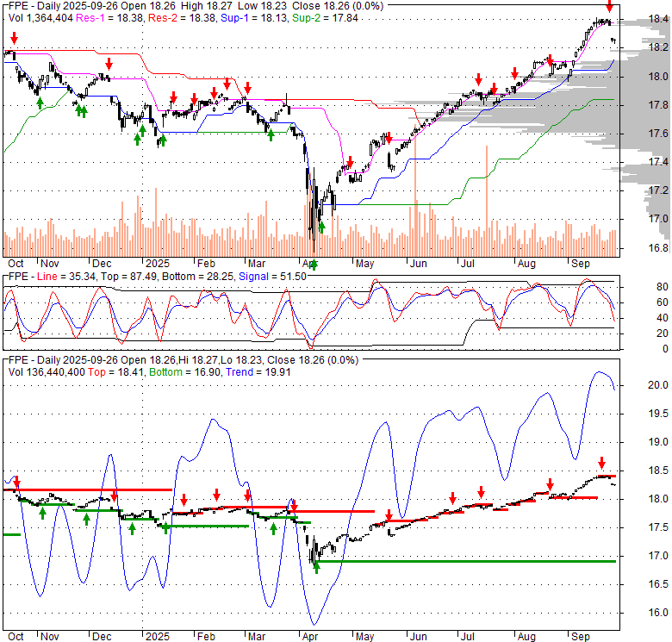Click the 20 level on the oscillator axis
The image size is (672, 642).
[x=663, y=333]
